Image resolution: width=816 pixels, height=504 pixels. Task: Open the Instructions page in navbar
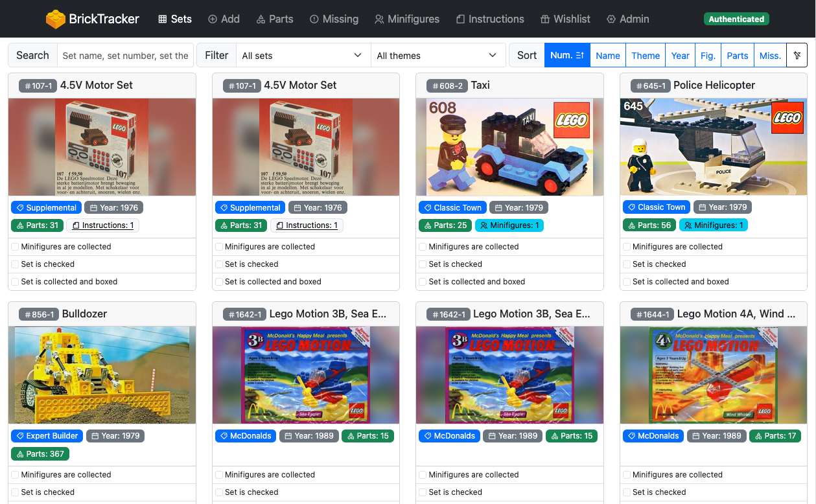490,19
